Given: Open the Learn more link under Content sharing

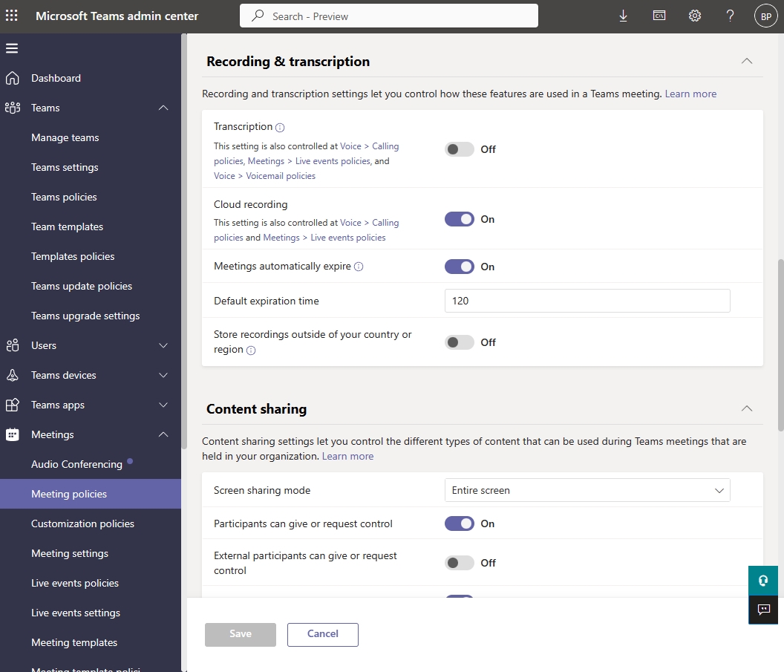Looking at the screenshot, I should tap(347, 455).
